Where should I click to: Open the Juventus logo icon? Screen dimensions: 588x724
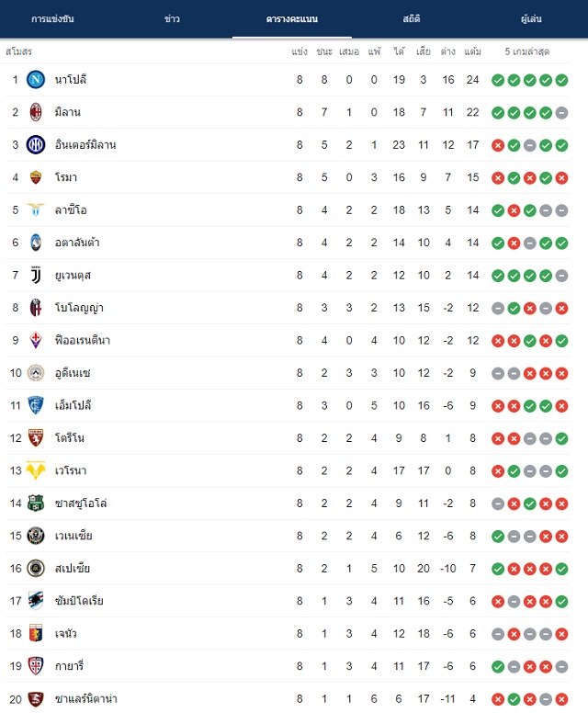tap(36, 276)
